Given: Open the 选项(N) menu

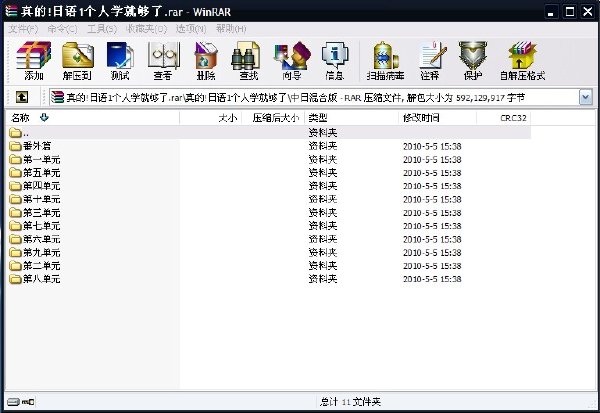Looking at the screenshot, I should 191,29.
